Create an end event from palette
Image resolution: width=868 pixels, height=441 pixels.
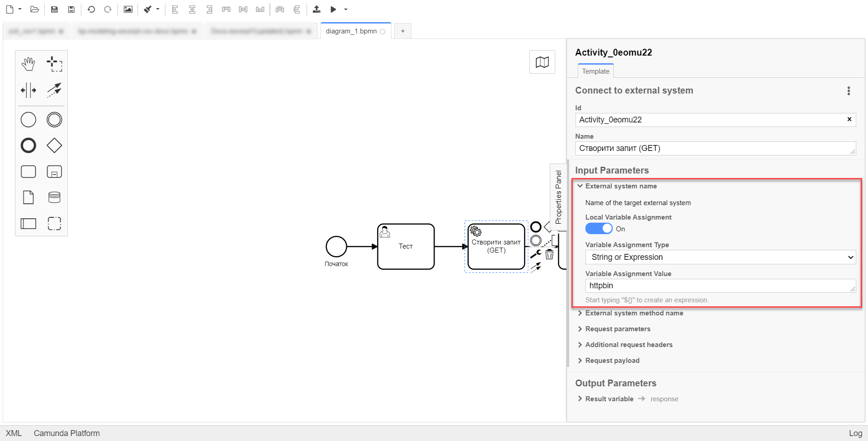(28, 145)
